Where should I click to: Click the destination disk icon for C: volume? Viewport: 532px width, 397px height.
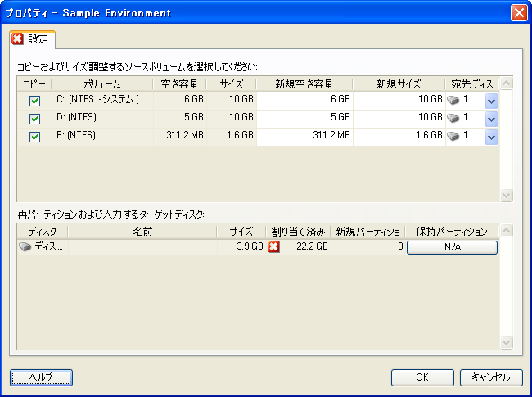point(454,100)
